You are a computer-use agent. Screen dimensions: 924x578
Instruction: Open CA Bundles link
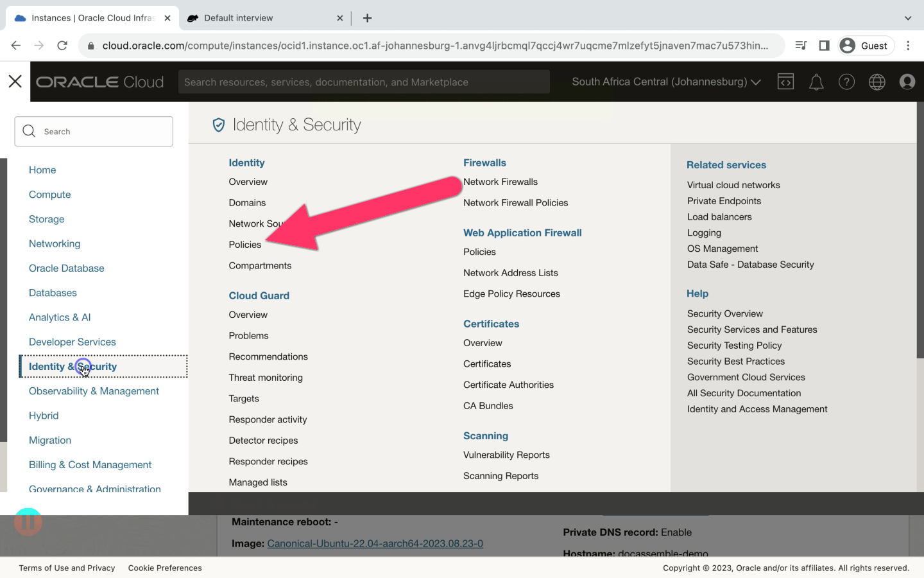[488, 406]
